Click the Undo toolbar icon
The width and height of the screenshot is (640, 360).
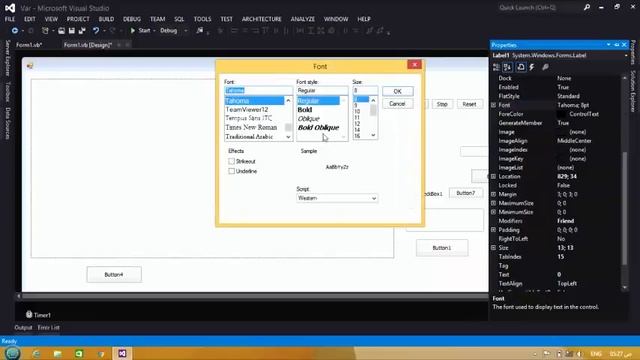[96, 31]
